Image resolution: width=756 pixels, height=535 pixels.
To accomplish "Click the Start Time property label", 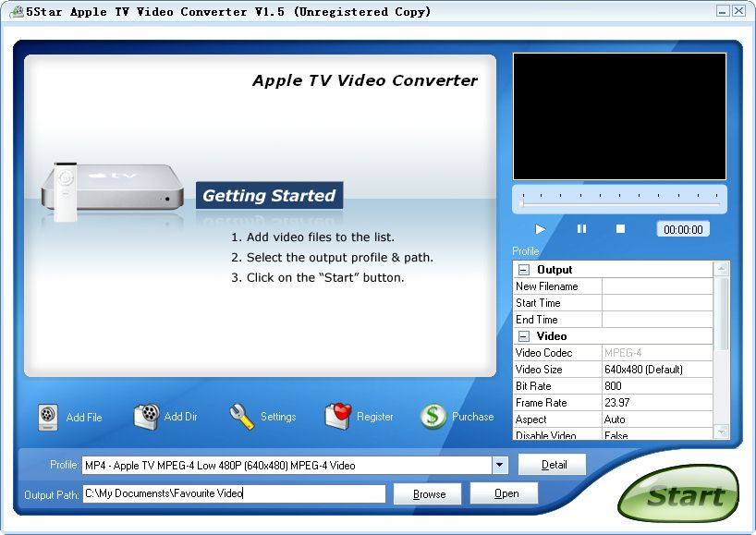I will coord(538,303).
